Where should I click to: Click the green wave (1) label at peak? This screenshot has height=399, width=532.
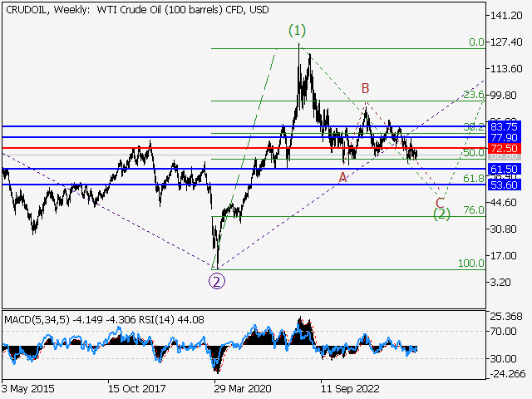[298, 31]
